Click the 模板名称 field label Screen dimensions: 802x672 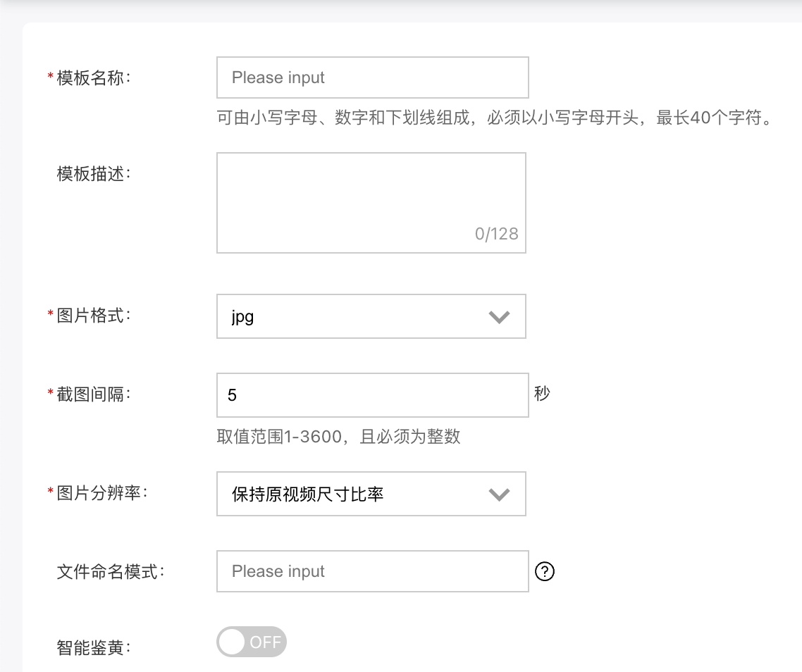coord(94,77)
